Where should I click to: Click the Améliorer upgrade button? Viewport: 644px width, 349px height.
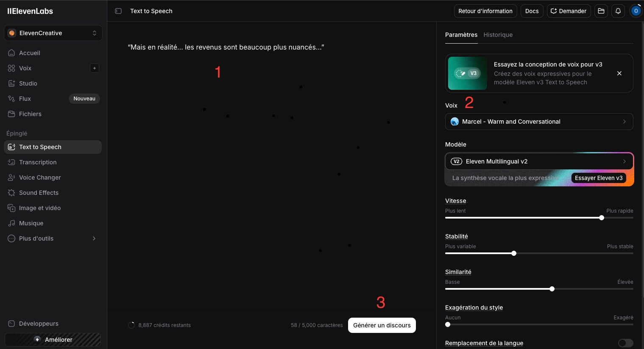53,340
